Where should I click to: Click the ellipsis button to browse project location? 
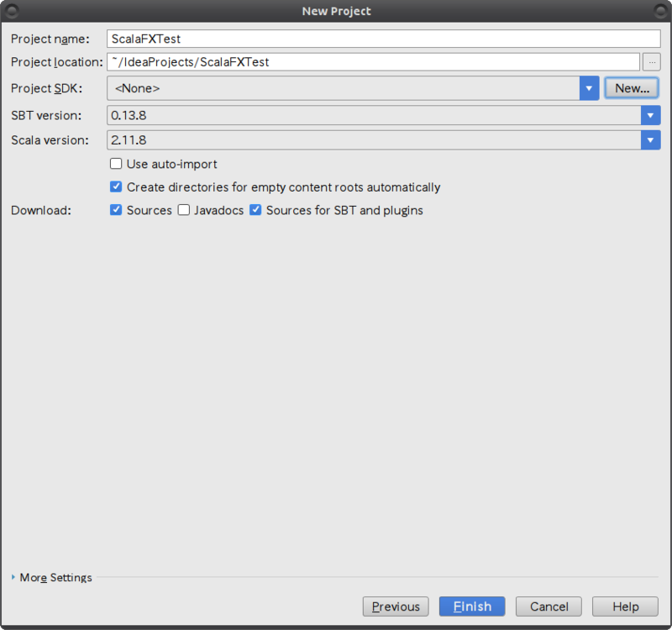click(x=651, y=61)
